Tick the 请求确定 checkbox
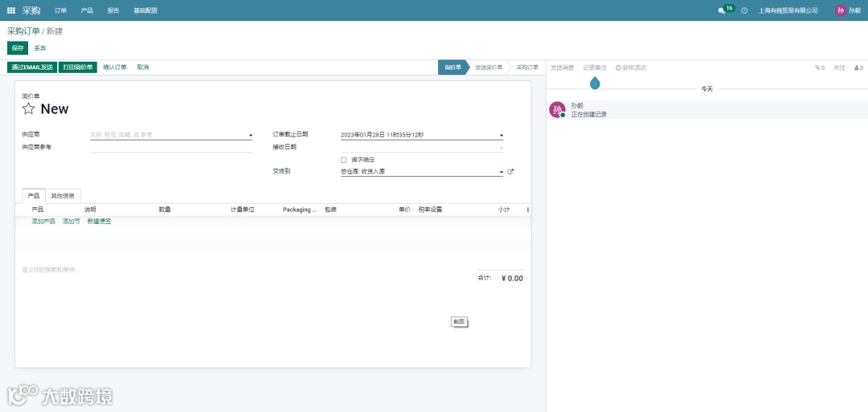This screenshot has width=868, height=412. [344, 160]
